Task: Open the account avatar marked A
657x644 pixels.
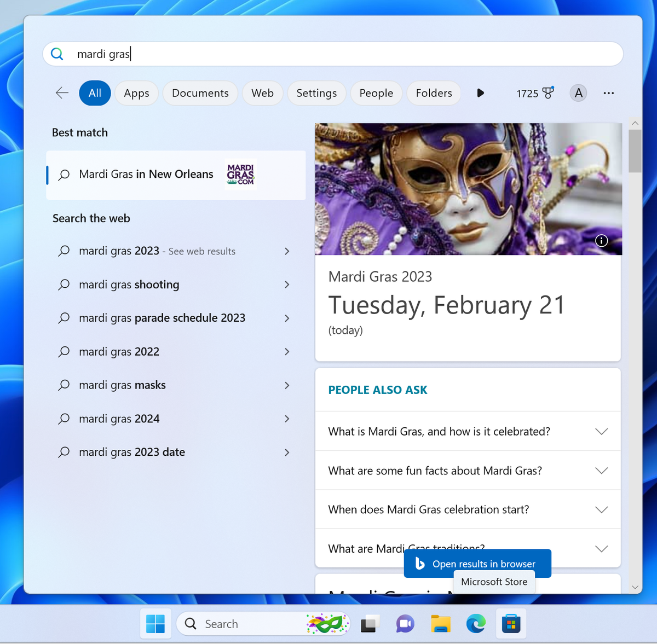Action: point(578,93)
